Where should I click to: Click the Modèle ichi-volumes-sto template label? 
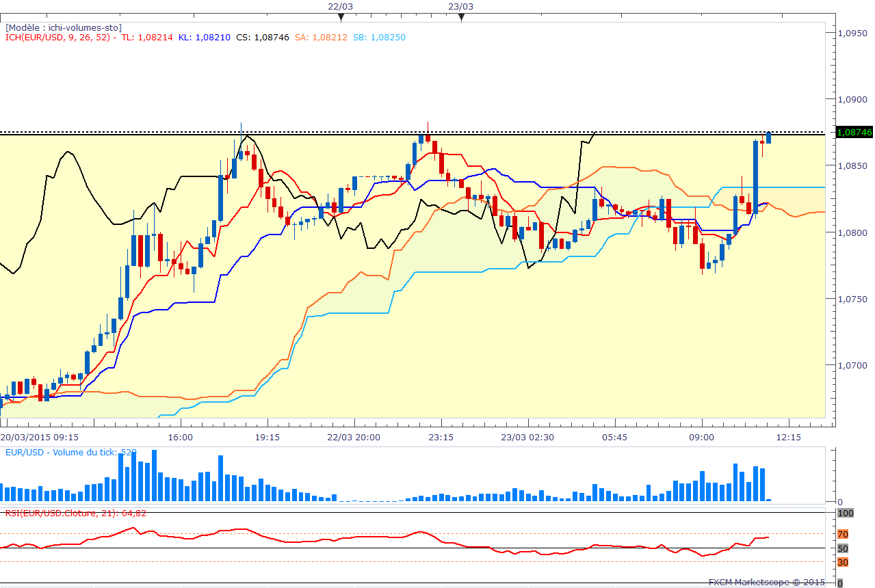point(64,27)
